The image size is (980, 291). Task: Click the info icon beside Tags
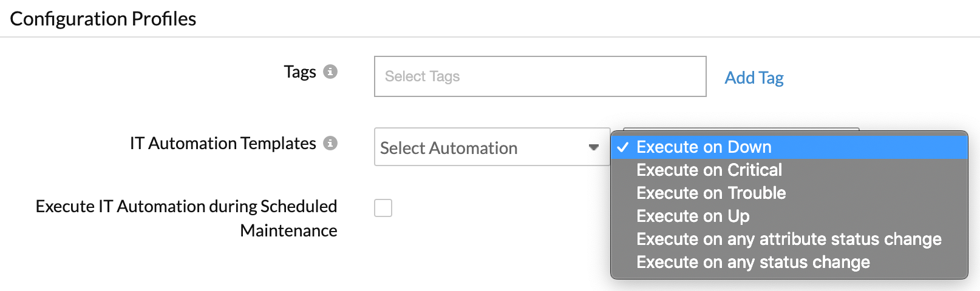coord(330,72)
